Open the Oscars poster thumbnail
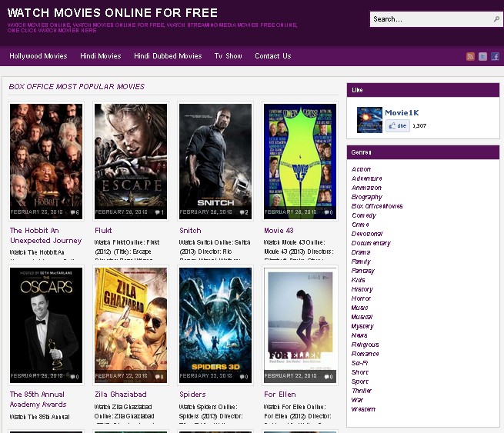504x433 pixels. pos(46,325)
